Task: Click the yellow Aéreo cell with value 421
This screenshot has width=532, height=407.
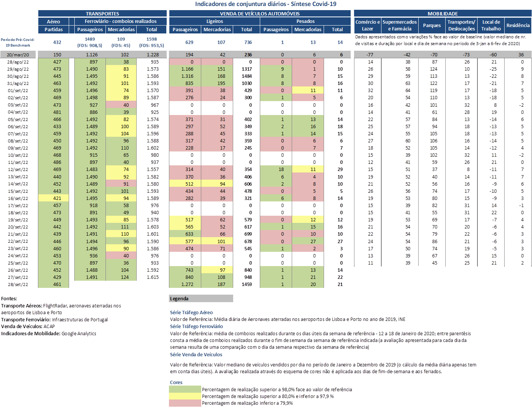Action: pyautogui.click(x=54, y=198)
